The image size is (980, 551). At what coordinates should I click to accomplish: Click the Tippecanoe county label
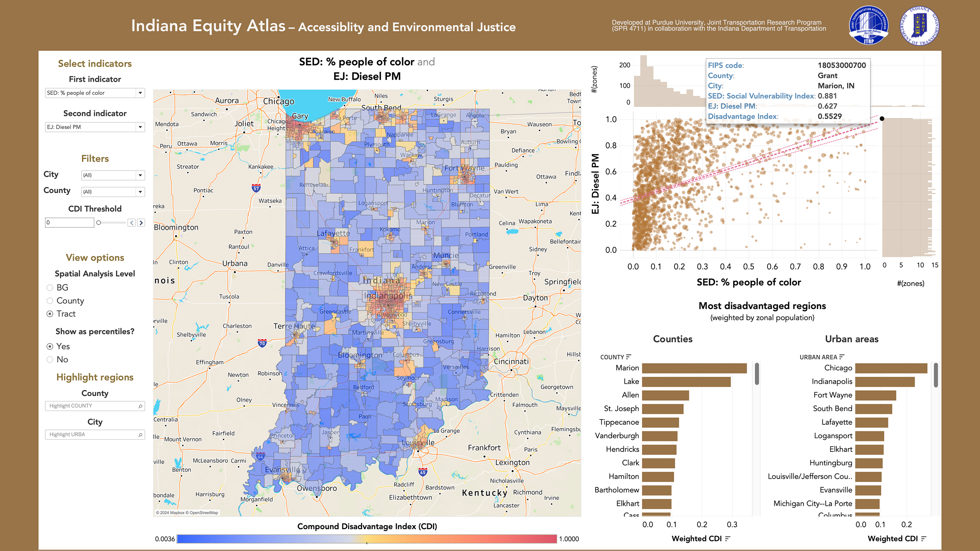(x=619, y=422)
